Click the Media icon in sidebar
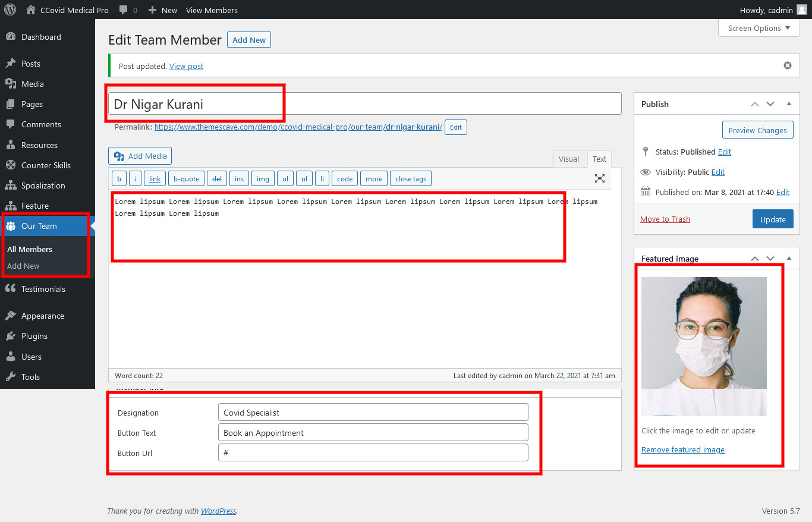 (x=11, y=84)
